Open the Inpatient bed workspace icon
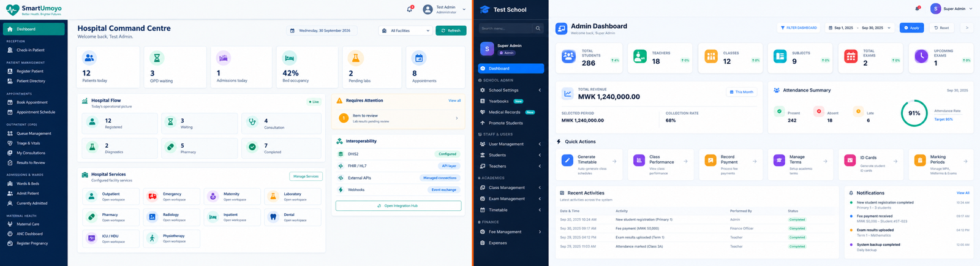This screenshot has height=266, width=980. (x=213, y=217)
